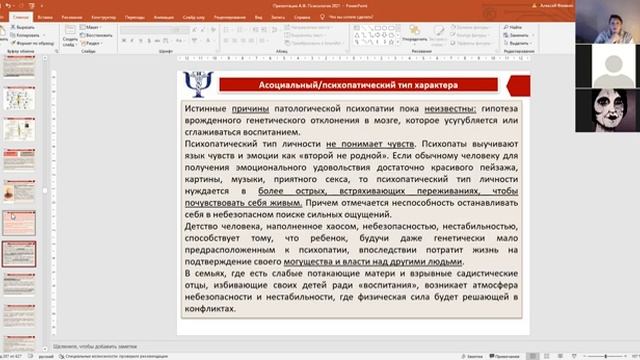Open the Вид ribbon tab
This screenshot has height=360, width=640.
coord(258,17)
